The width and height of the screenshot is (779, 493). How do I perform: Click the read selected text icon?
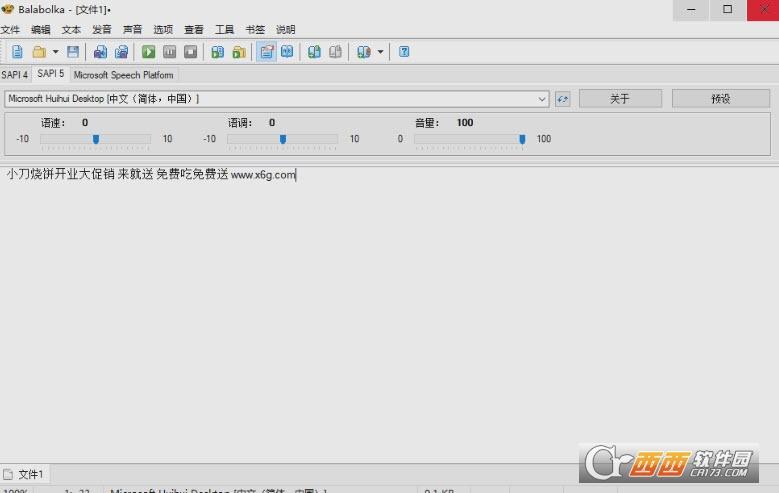pos(217,52)
